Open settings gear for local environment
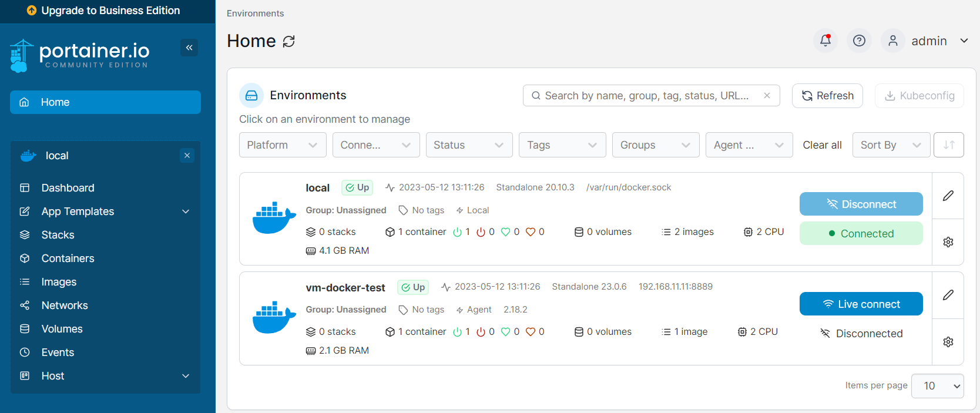 (948, 242)
